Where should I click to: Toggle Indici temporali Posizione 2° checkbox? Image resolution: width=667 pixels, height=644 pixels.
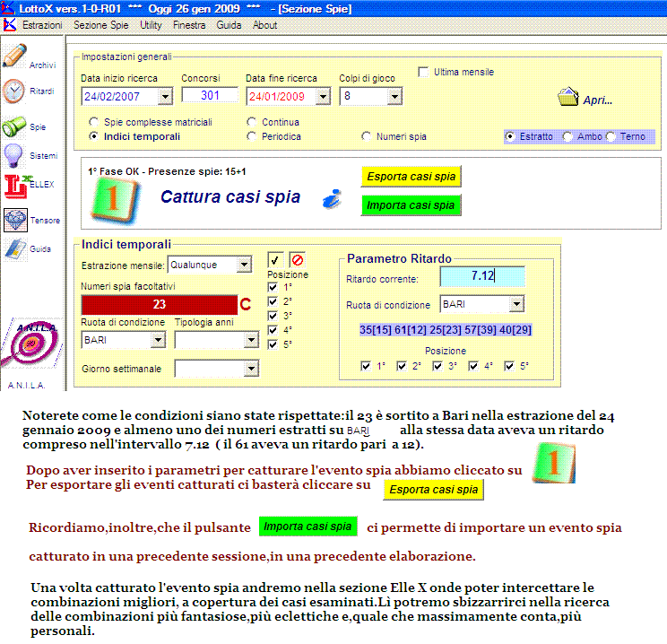tap(273, 301)
